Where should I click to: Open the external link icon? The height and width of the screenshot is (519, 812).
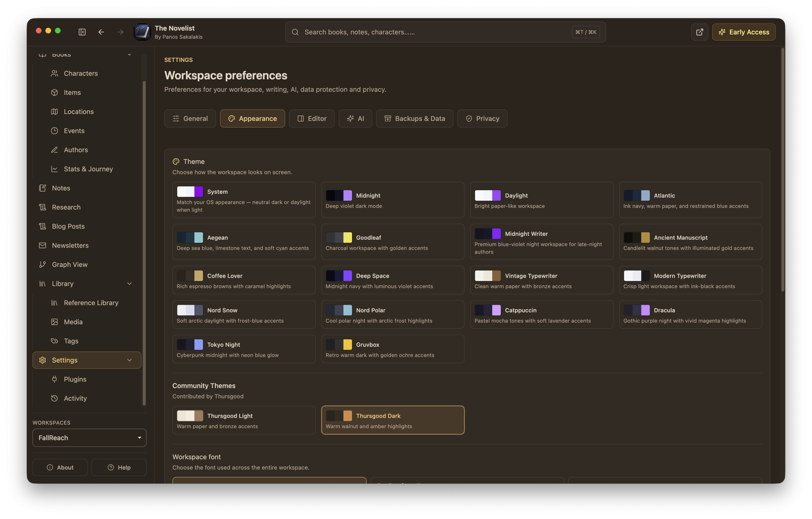click(699, 32)
